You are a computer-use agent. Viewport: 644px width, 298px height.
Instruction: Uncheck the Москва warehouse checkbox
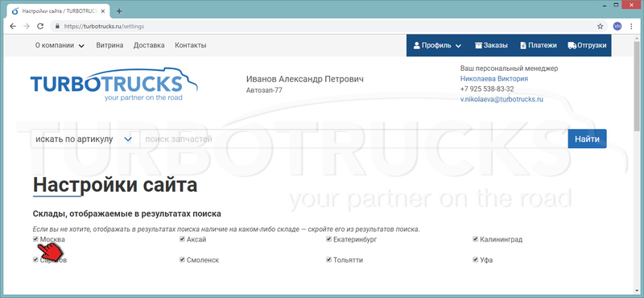tap(35, 239)
